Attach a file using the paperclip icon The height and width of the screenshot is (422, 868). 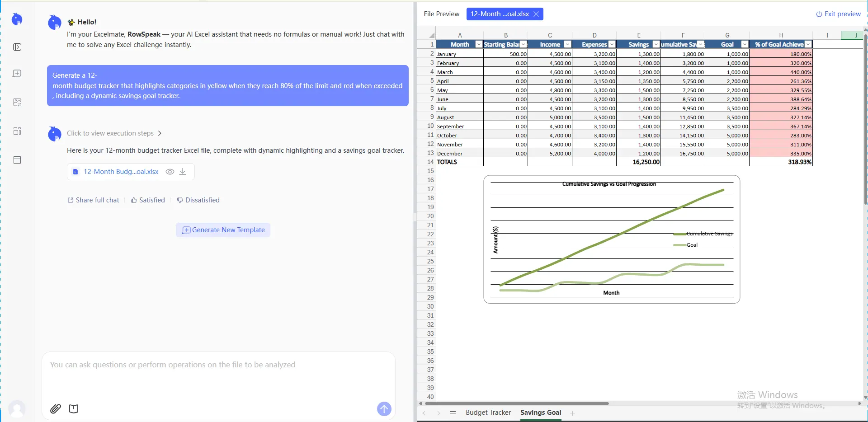[55, 408]
